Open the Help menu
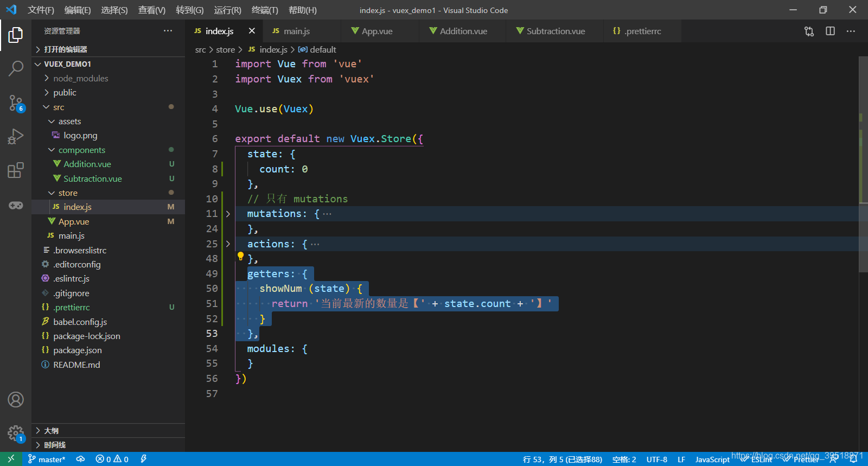 point(303,10)
